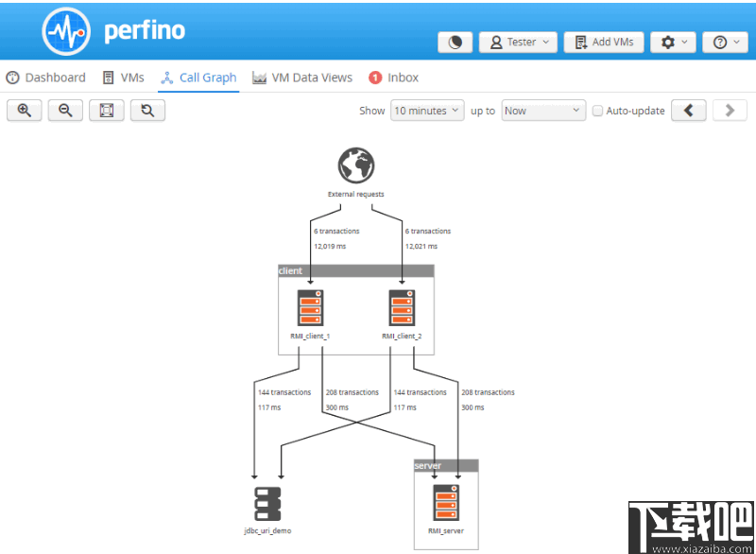756x554 pixels.
Task: Select the zoom in tool
Action: coord(24,110)
